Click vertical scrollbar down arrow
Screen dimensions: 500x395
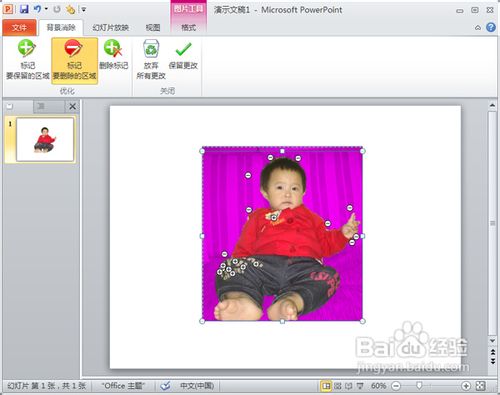click(492, 341)
